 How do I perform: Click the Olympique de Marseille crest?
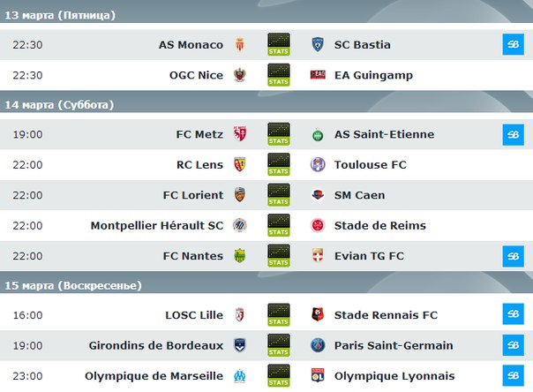(x=239, y=375)
